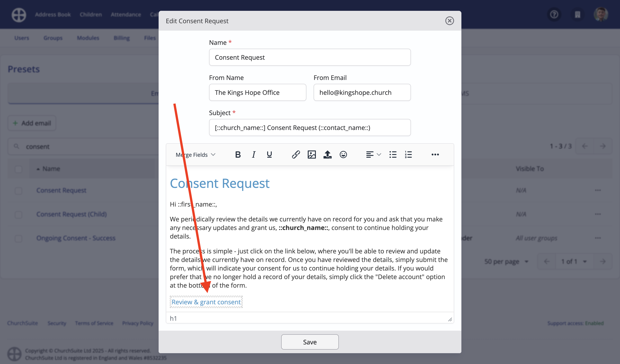
Task: Open help icon in top bar
Action: [554, 14]
